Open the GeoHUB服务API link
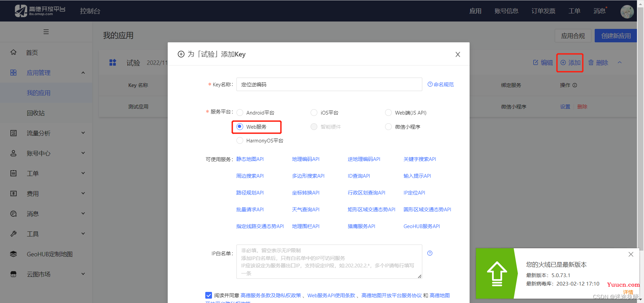644x303 pixels. click(422, 226)
